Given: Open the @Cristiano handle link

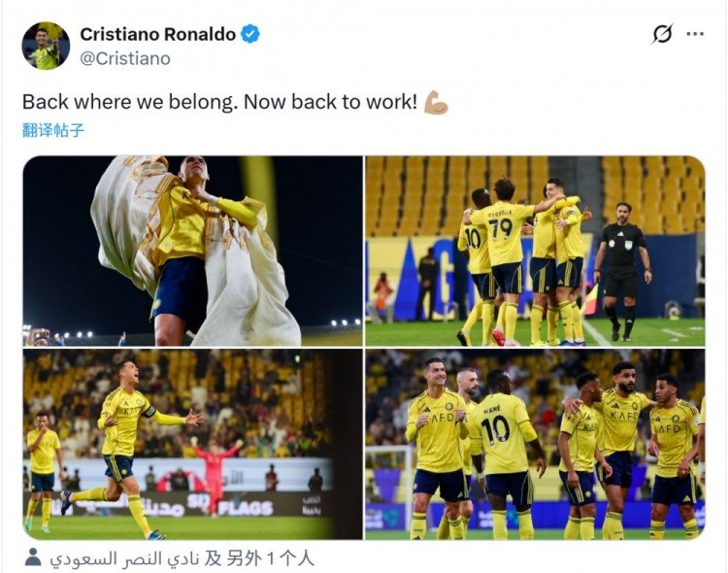Looking at the screenshot, I should click(125, 58).
